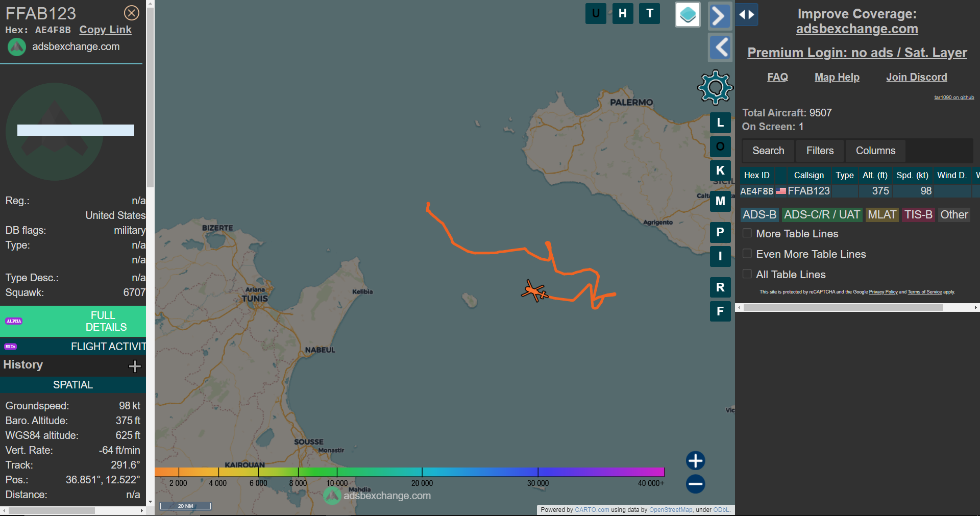Click the F map button
The height and width of the screenshot is (516, 980).
coord(720,311)
